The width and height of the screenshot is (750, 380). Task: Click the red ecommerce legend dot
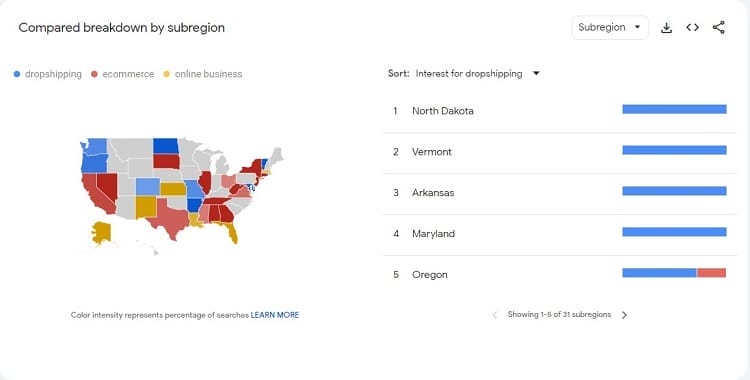[94, 74]
